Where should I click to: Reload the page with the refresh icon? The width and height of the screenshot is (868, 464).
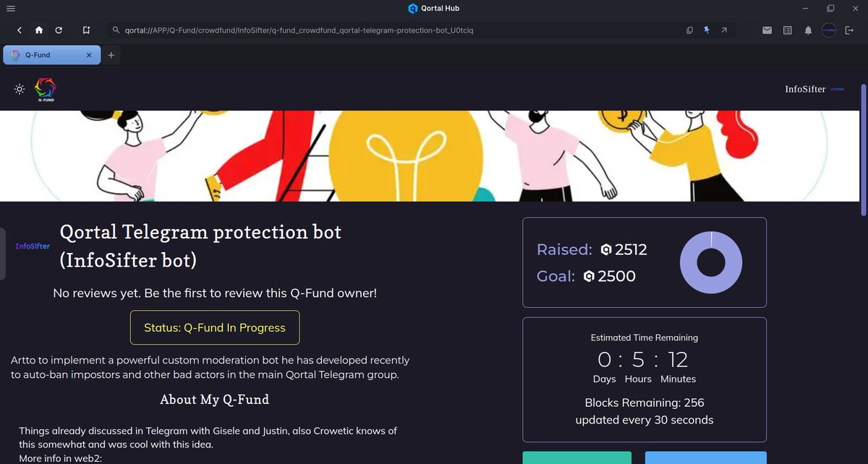tap(59, 30)
